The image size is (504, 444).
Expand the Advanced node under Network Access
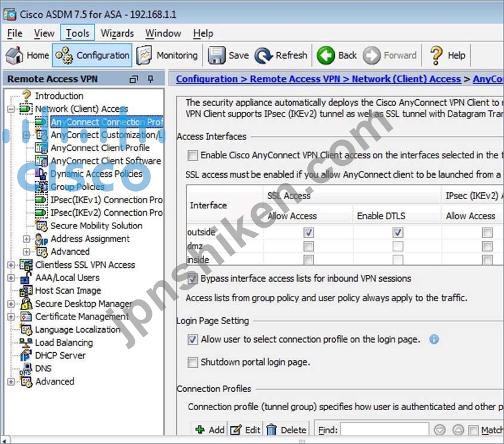[27, 252]
